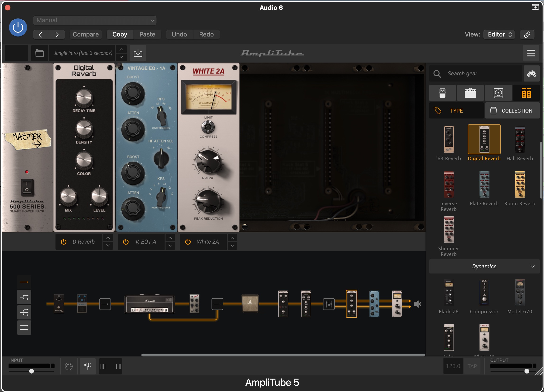The image size is (544, 392).
Task: Select the Compressor gear thumbnail
Action: pos(484,292)
